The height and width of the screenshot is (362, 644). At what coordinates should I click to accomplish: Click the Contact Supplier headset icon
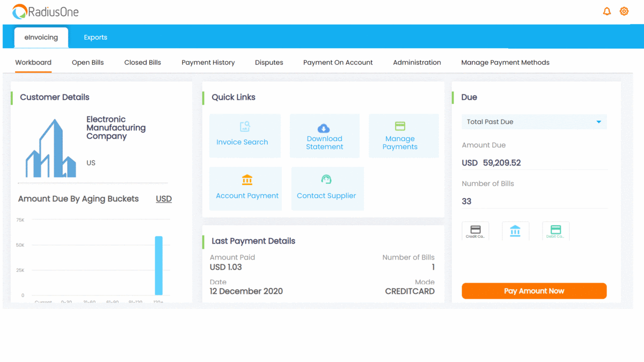(326, 180)
